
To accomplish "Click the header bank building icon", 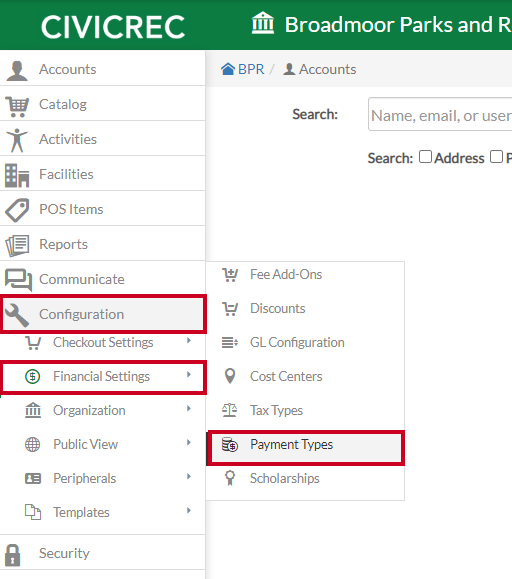I will pyautogui.click(x=263, y=23).
